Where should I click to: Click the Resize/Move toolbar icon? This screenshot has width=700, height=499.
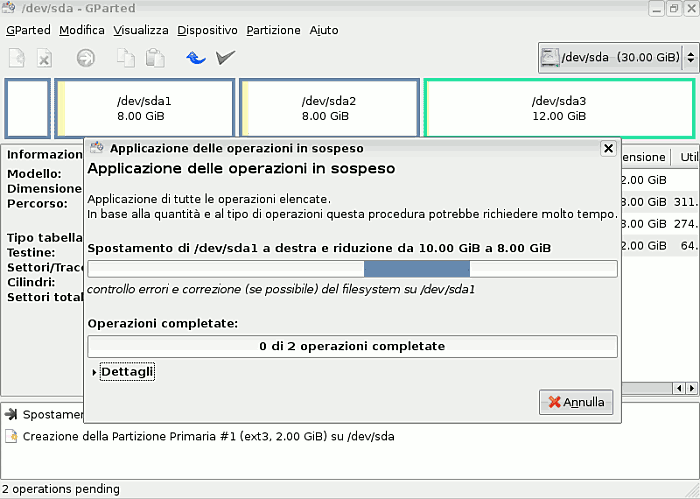pyautogui.click(x=86, y=58)
